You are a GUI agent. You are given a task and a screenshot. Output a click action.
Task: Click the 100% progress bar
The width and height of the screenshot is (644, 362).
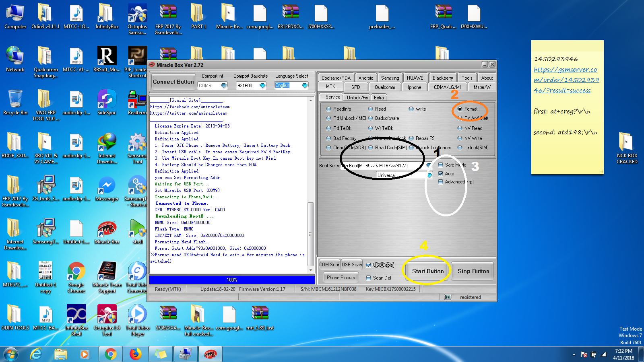[232, 280]
